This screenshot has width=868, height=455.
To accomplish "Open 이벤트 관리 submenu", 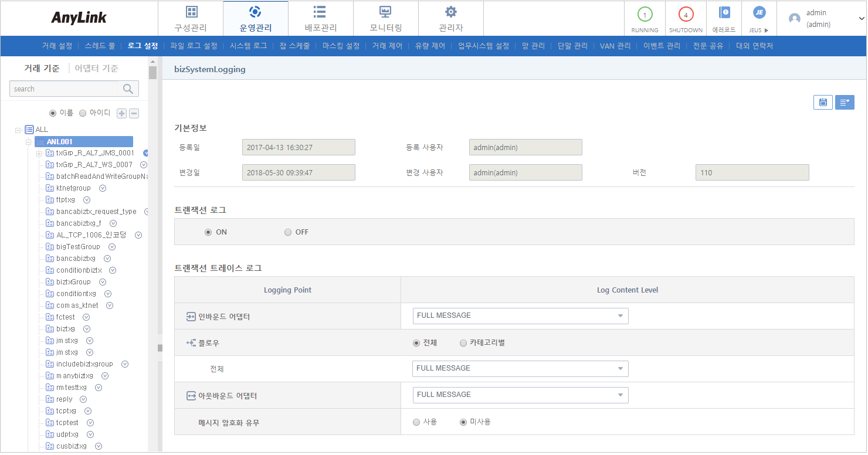I will click(662, 46).
